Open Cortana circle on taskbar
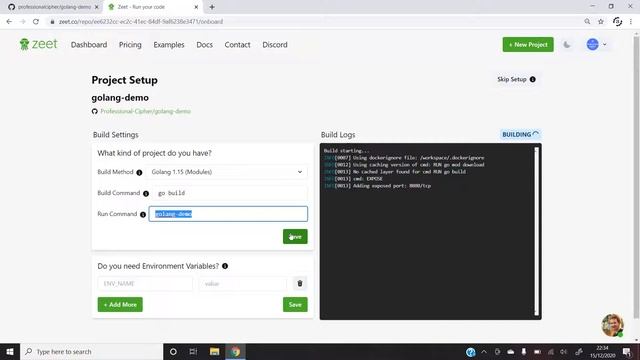640x360 pixels. (173, 351)
